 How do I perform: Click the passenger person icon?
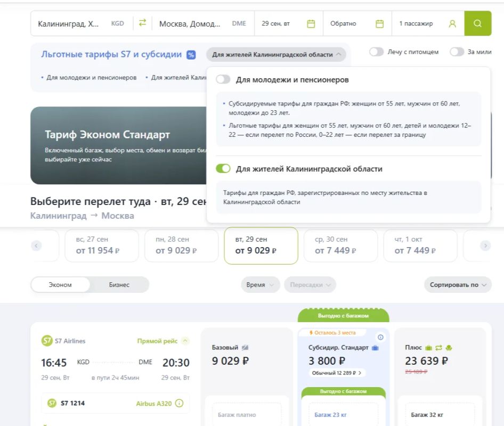click(452, 23)
